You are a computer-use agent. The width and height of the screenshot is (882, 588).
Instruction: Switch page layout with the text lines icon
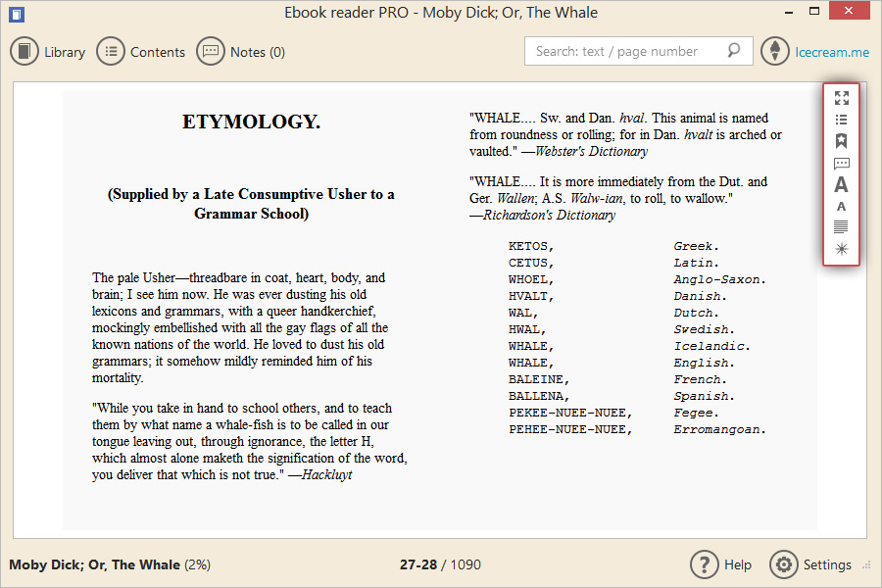841,227
